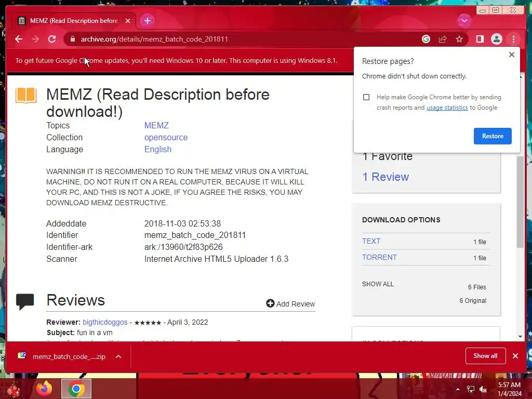The image size is (532, 399).
Task: Open reviewer bigthicdoggos profile
Action: click(x=105, y=322)
